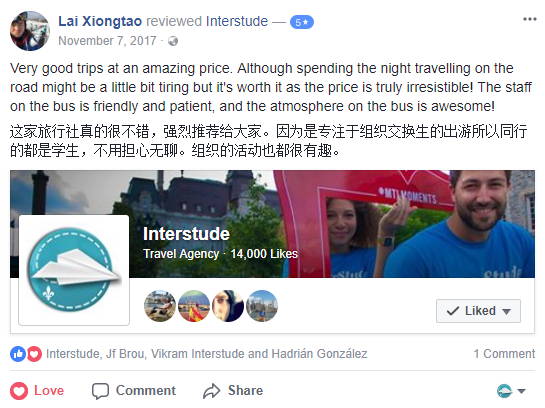Click the Interstude page title on cover
This screenshot has width=545, height=408.
[186, 234]
